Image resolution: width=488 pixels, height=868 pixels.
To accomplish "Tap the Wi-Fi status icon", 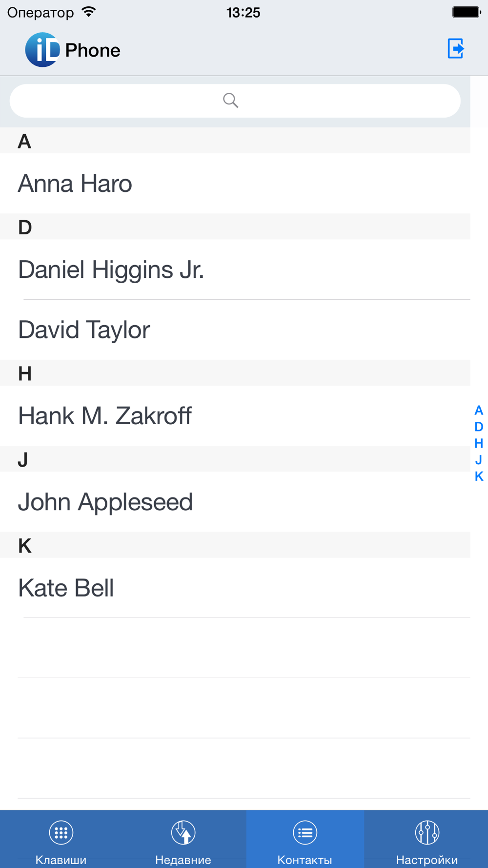I will pos(89,12).
